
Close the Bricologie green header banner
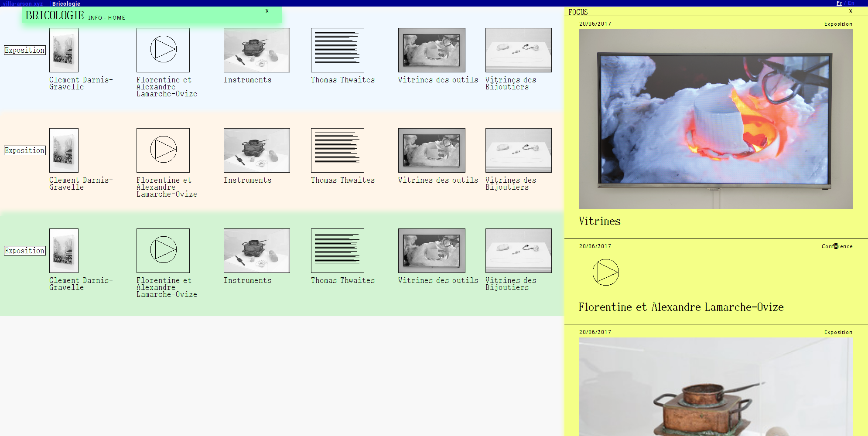pos(267,11)
